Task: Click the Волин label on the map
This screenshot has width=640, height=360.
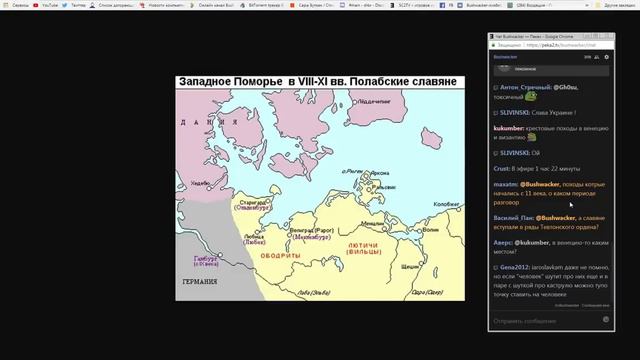Action: pyautogui.click(x=431, y=230)
